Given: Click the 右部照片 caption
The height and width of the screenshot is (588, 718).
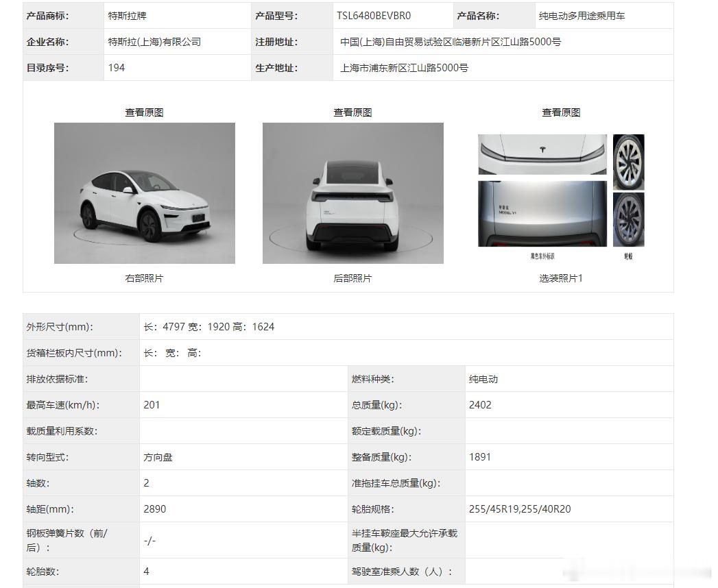Looking at the screenshot, I should pyautogui.click(x=144, y=278).
